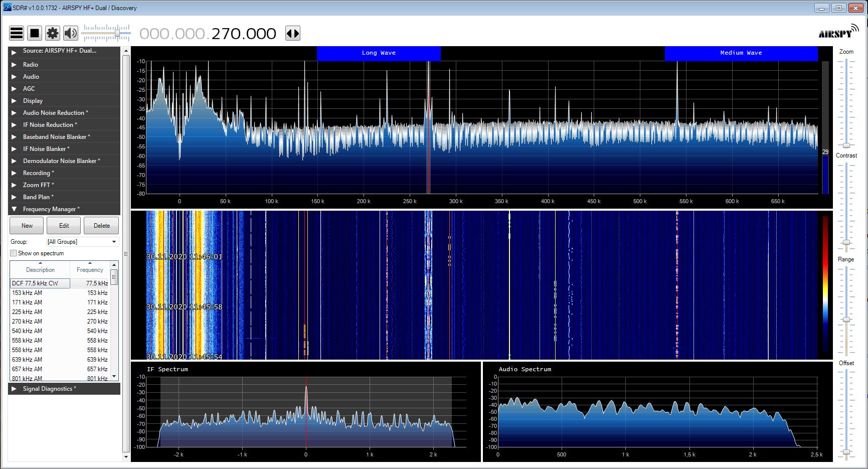The image size is (868, 469).
Task: Expand the Recording panel
Action: click(x=64, y=173)
